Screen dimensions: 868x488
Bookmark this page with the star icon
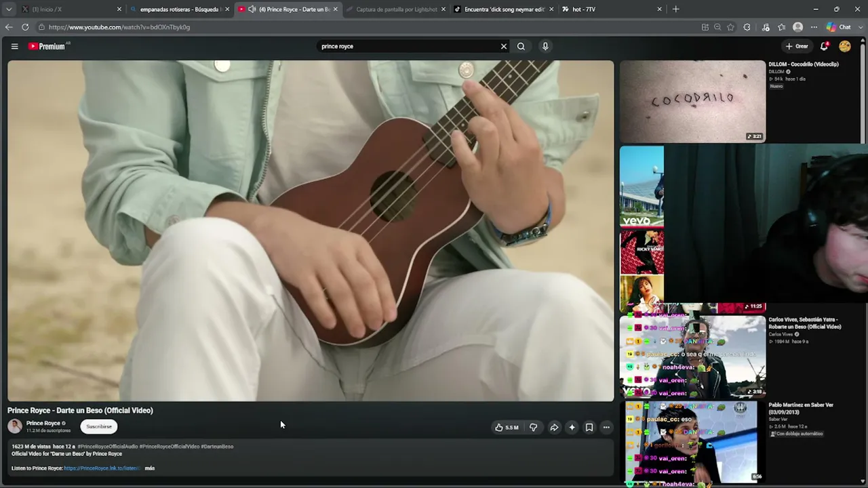click(730, 27)
